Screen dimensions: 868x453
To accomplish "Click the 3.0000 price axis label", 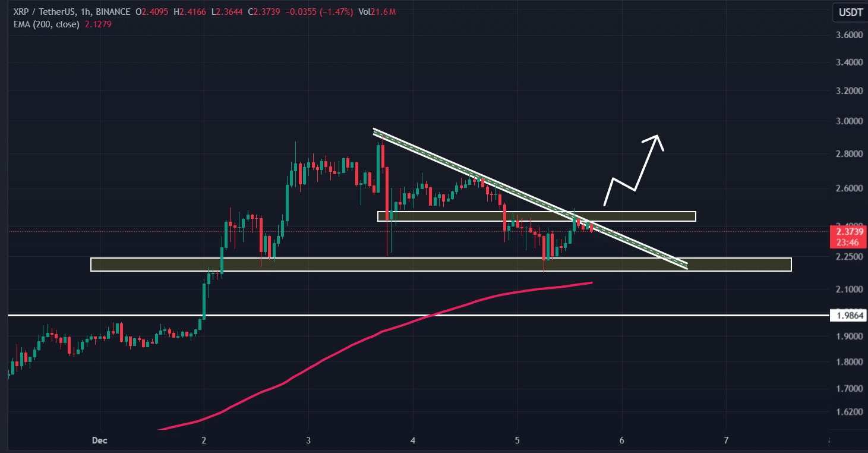I will [848, 121].
